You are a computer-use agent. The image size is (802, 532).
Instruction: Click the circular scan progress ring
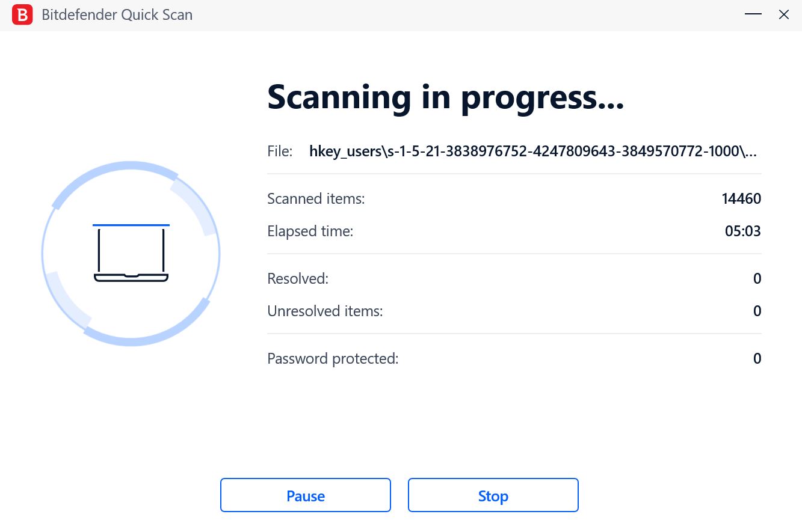(x=131, y=254)
